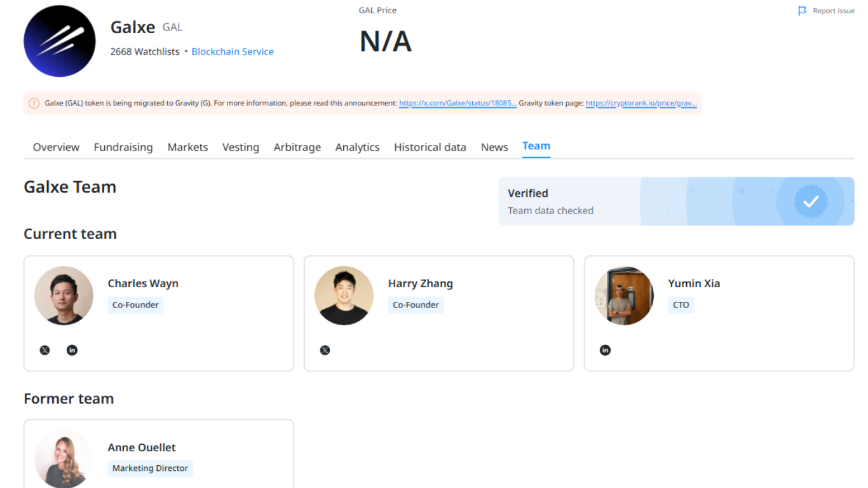Open Yumin Xia's LinkedIn icon
Screen dimensions: 868x488
pos(605,350)
